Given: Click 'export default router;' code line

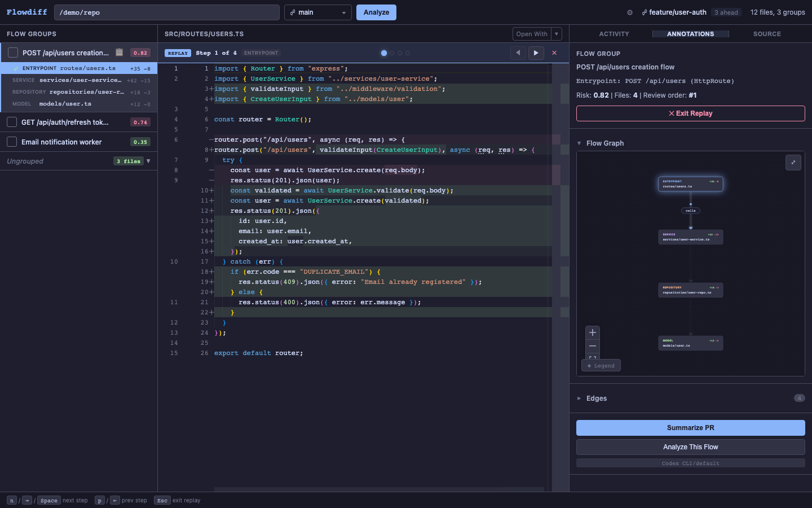Looking at the screenshot, I should click(x=259, y=353).
